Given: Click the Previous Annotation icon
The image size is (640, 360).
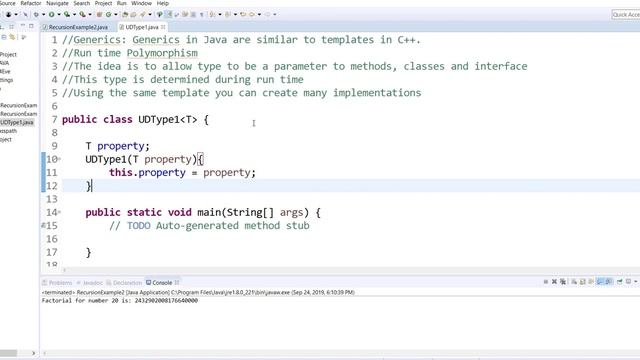Looking at the screenshot, I should pyautogui.click(x=227, y=14).
